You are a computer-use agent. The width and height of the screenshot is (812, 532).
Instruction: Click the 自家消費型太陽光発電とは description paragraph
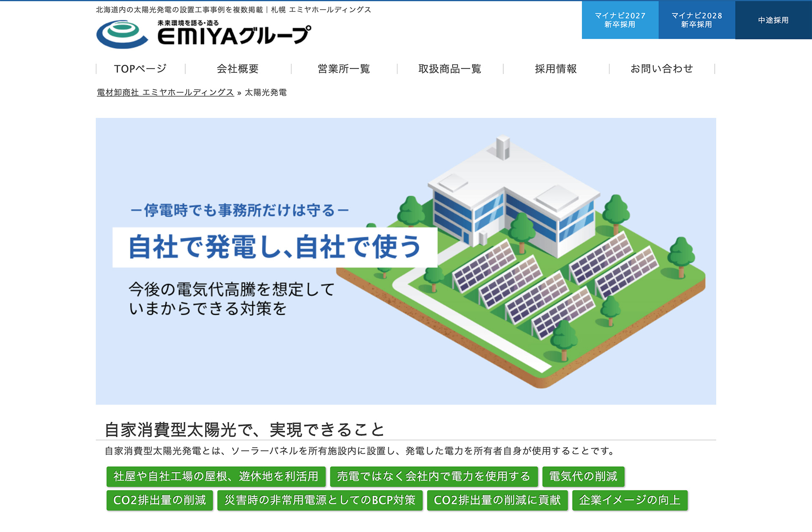(x=360, y=451)
